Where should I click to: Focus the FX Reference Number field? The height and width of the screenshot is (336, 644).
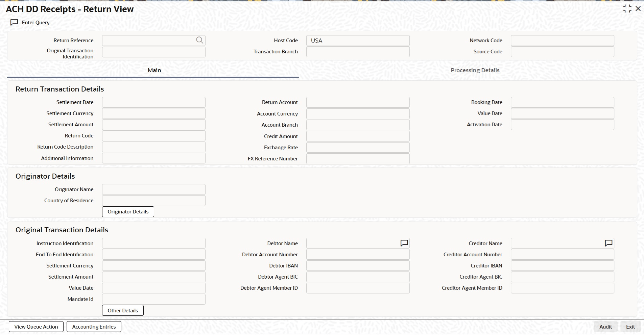click(358, 159)
